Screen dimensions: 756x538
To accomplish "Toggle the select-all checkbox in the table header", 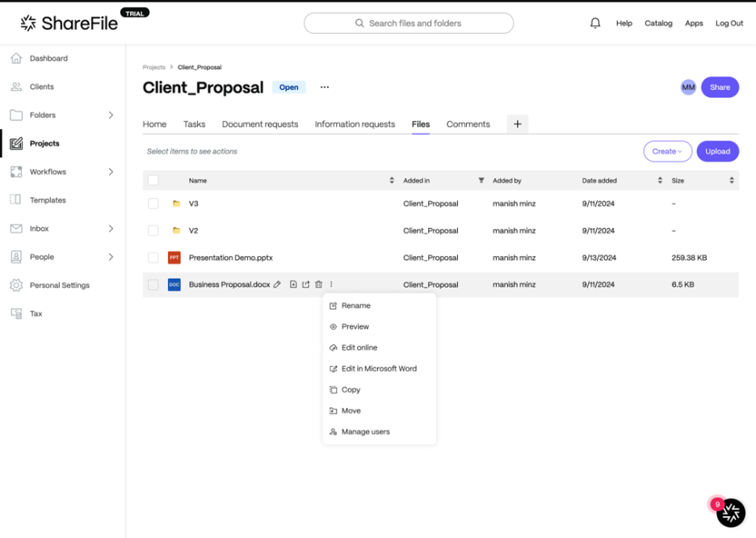I will click(x=153, y=180).
